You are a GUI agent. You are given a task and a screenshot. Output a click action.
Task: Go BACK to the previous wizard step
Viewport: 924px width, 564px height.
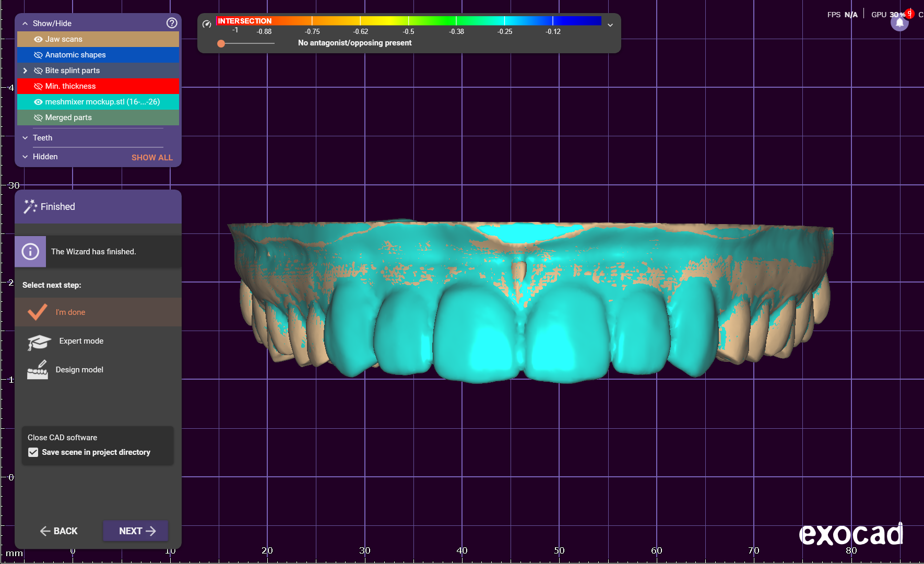(x=58, y=531)
